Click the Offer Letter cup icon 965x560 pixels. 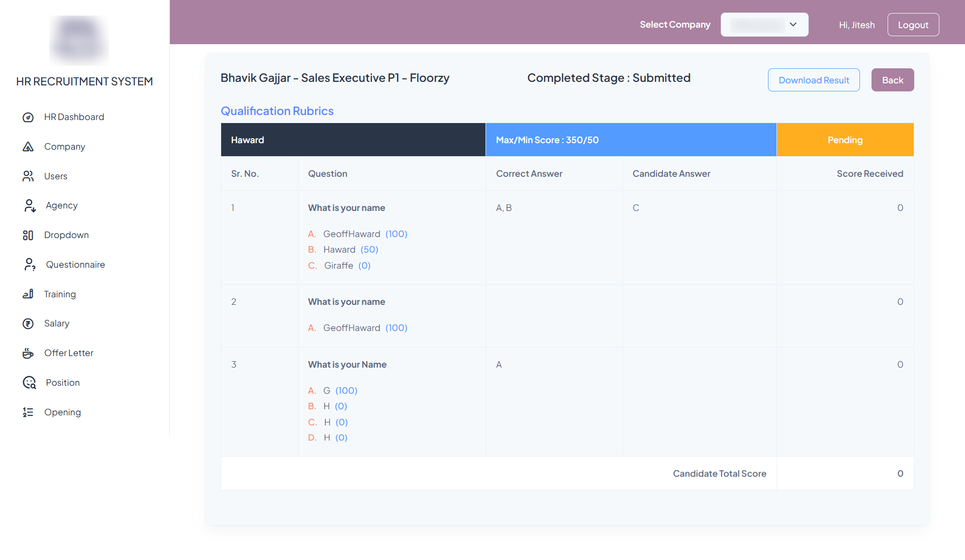(x=28, y=353)
